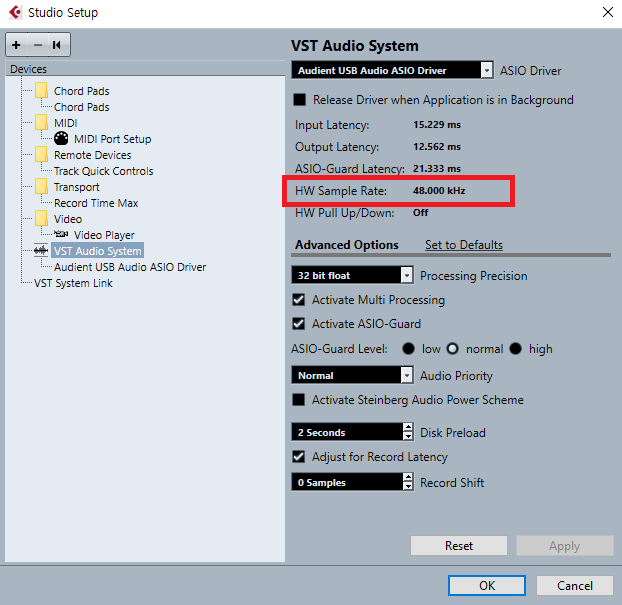Click the Video Player camera icon
Screen dimensions: 622x605
pos(61,234)
